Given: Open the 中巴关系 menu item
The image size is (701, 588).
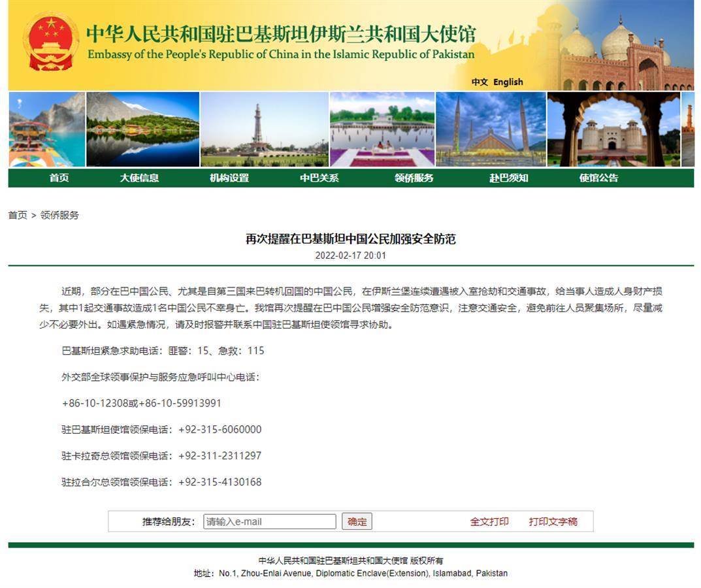Looking at the screenshot, I should point(319,178).
